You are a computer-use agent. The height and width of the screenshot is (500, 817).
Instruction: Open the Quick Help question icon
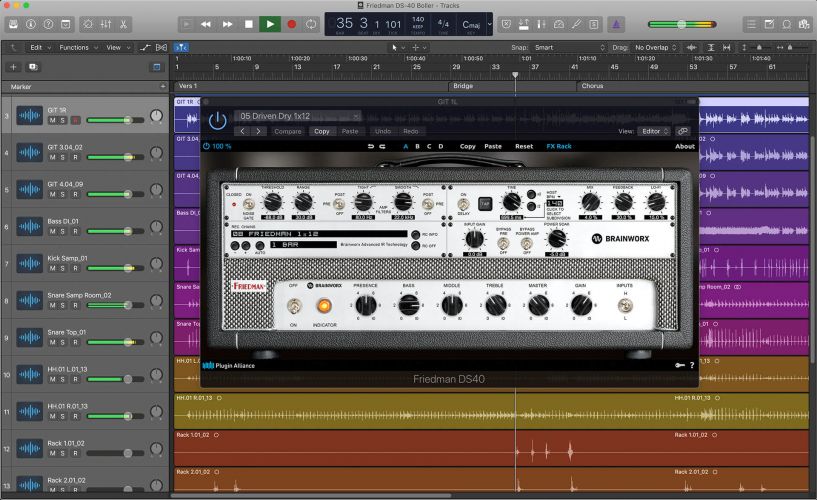(48, 24)
